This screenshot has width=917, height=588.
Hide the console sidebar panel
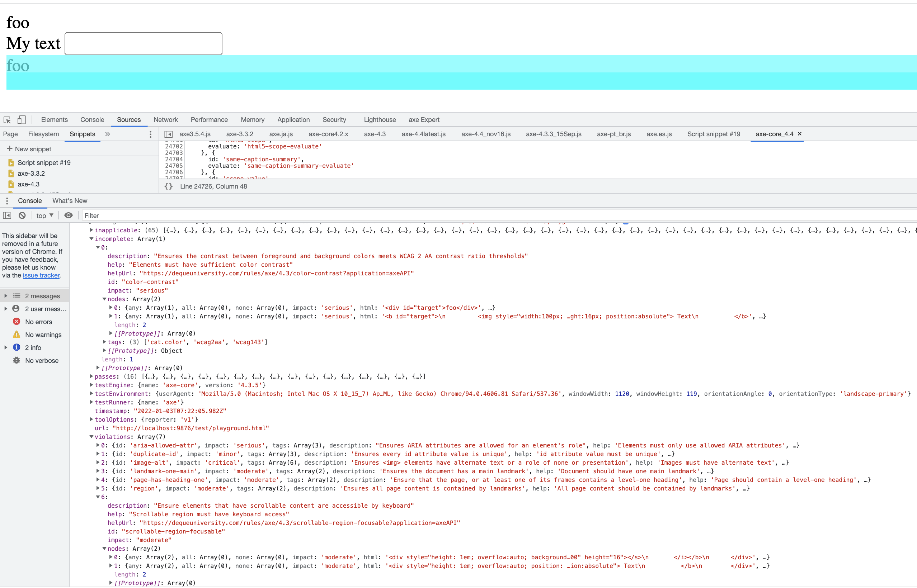click(7, 215)
